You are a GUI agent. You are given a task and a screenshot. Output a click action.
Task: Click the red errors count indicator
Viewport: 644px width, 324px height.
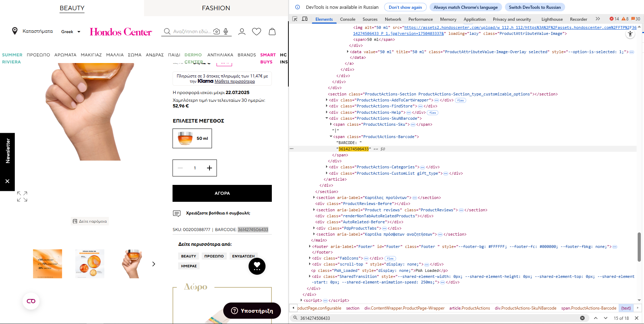click(x=614, y=19)
